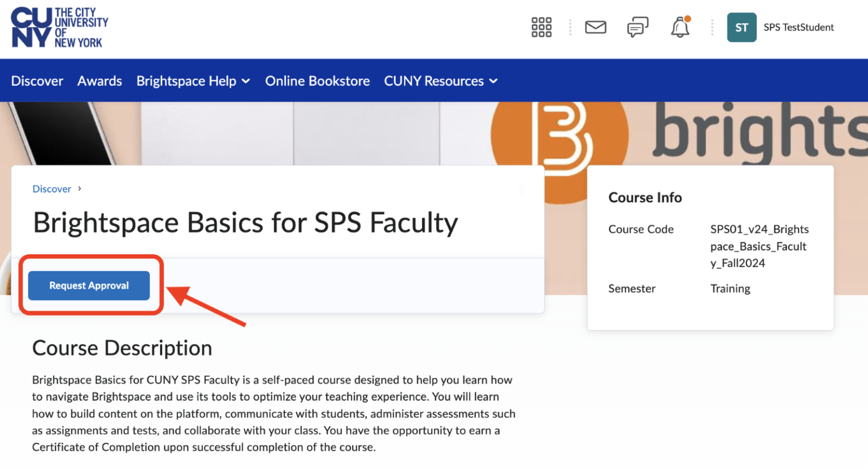
Task: Click the CUNY logo
Action: click(59, 27)
